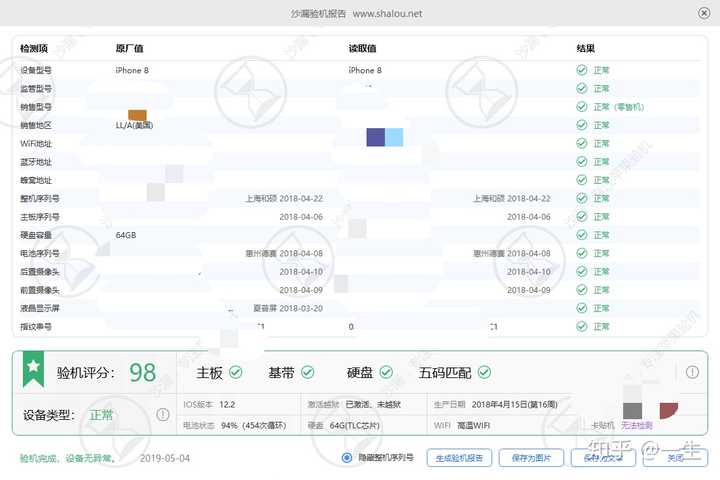This screenshot has height=480, width=720.
Task: Click the check icon in 液晶显示屏 row
Action: coord(581,308)
